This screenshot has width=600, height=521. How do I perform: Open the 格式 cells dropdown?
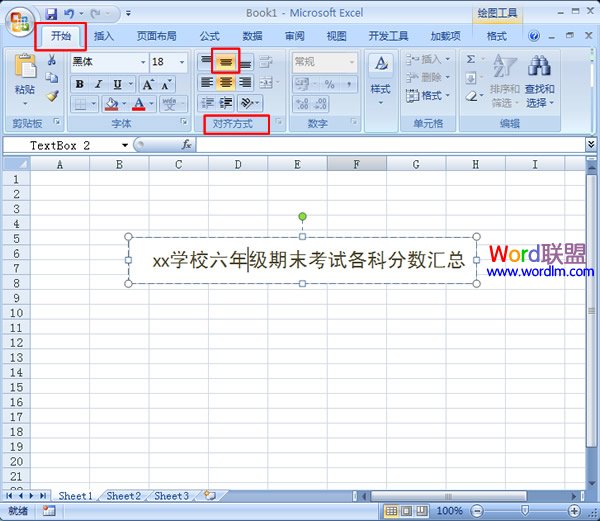428,95
